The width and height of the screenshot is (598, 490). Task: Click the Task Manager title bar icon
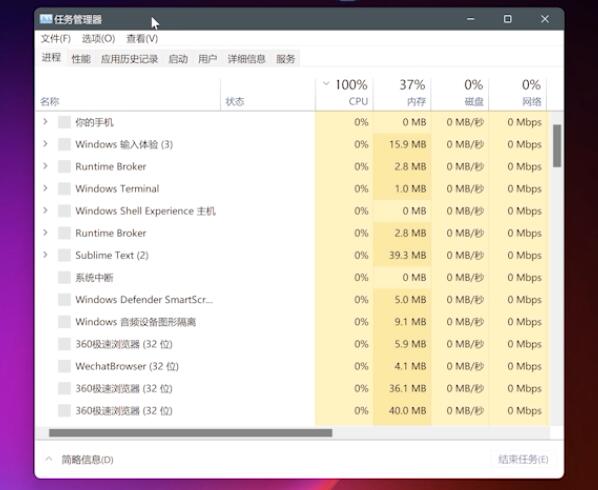click(46, 19)
